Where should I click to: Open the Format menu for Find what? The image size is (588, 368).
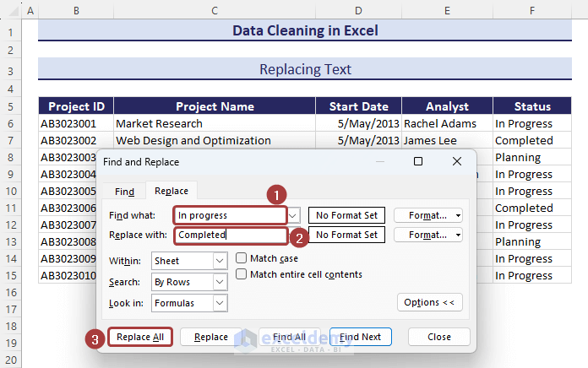[x=428, y=215]
